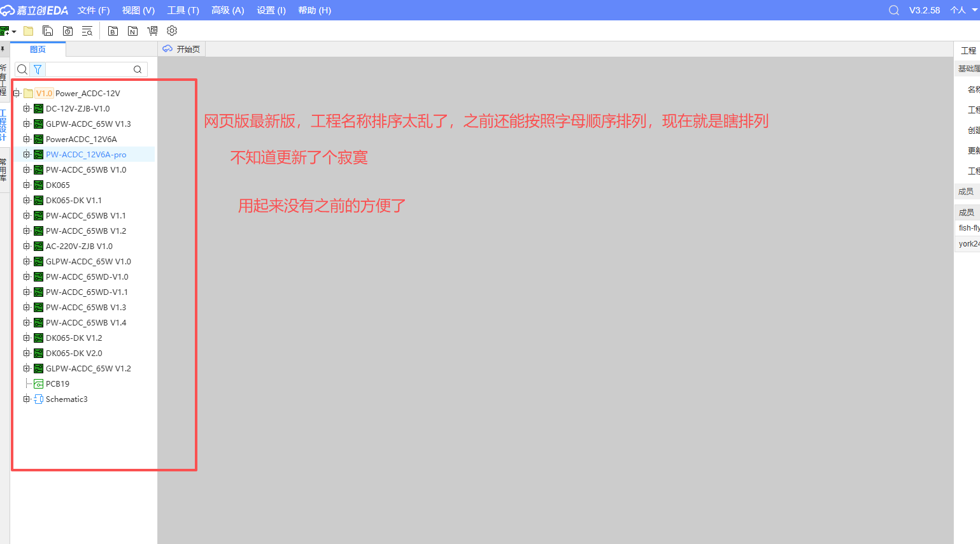
Task: Click the project tree search input field
Action: (x=89, y=69)
